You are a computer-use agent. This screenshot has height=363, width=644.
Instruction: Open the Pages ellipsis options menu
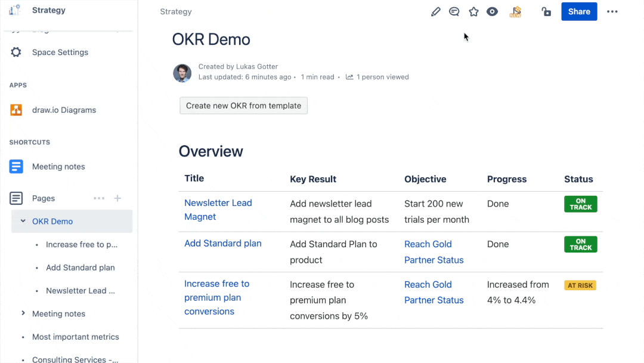[99, 198]
